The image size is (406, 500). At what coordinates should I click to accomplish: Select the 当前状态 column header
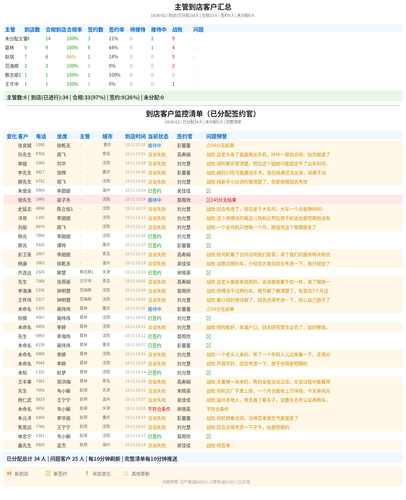coord(158,136)
